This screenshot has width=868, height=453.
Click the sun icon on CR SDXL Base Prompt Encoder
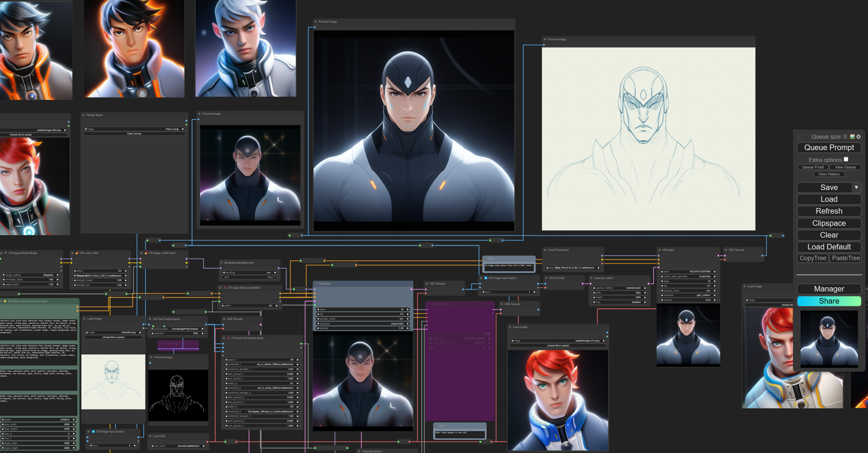(5, 302)
